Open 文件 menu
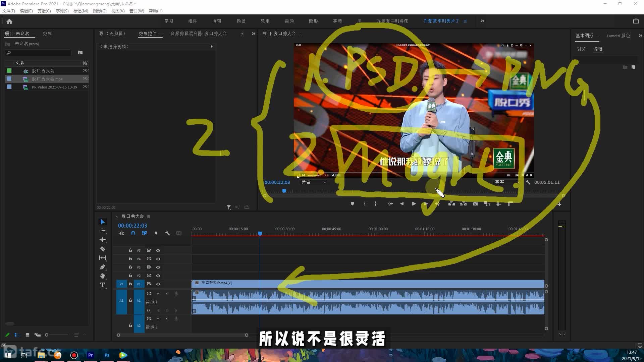 (x=9, y=11)
